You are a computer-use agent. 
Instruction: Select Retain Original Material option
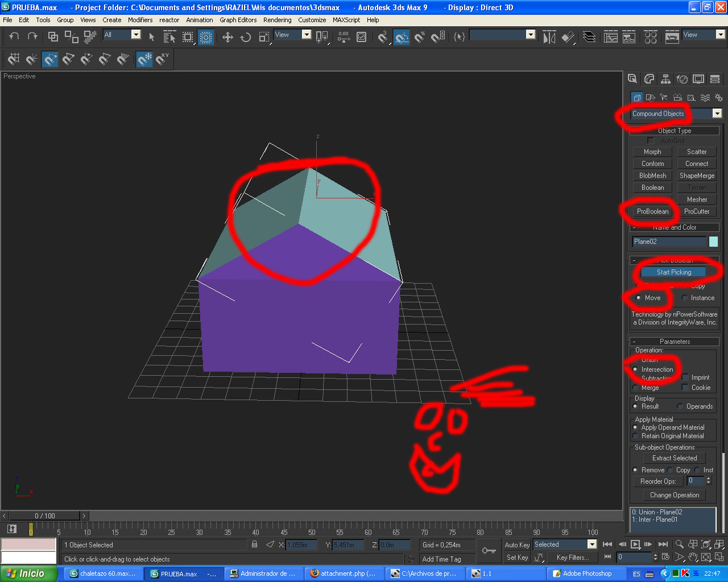669,436
